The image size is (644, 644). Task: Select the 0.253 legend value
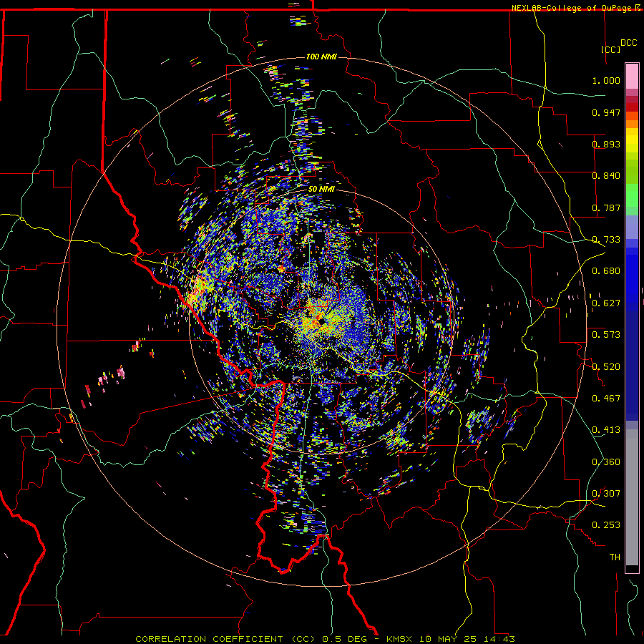(606, 525)
